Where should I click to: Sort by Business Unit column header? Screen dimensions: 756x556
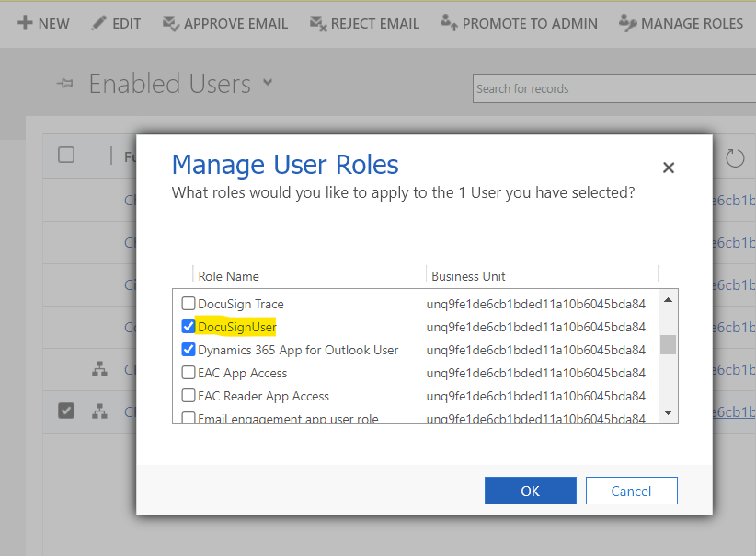[x=468, y=276]
